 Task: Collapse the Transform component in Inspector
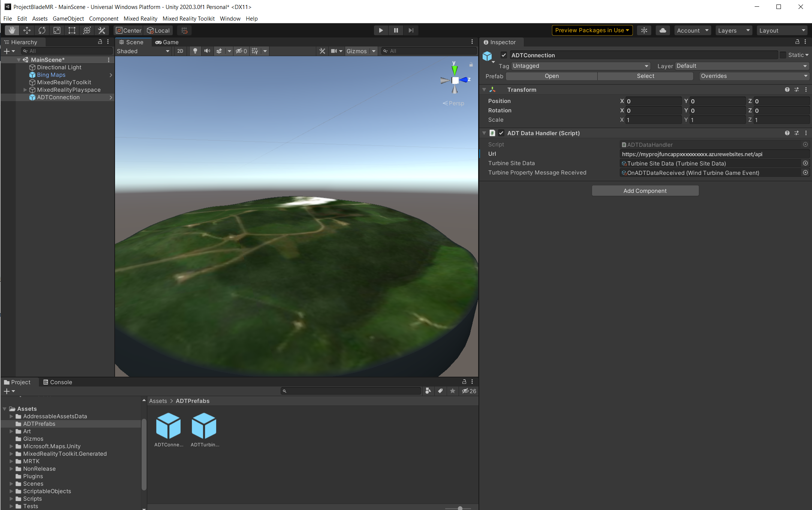point(484,90)
